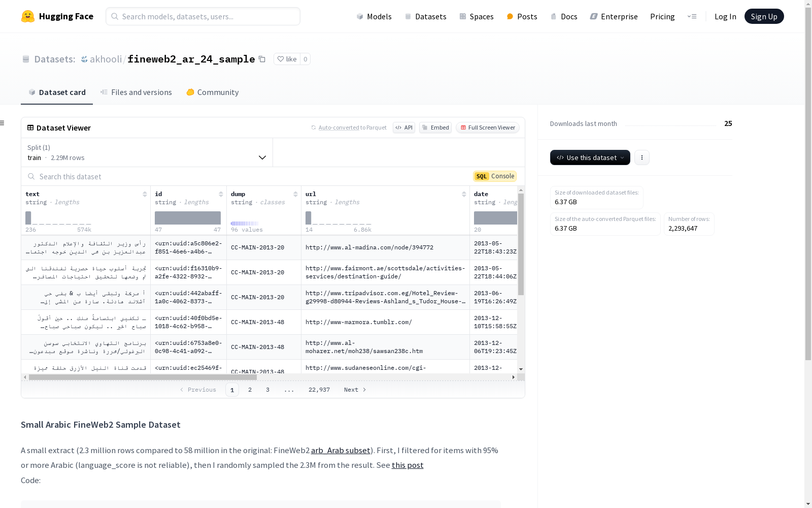Viewport: 812px width, 508px height.
Task: Go to page 2 of the viewer
Action: 250,390
